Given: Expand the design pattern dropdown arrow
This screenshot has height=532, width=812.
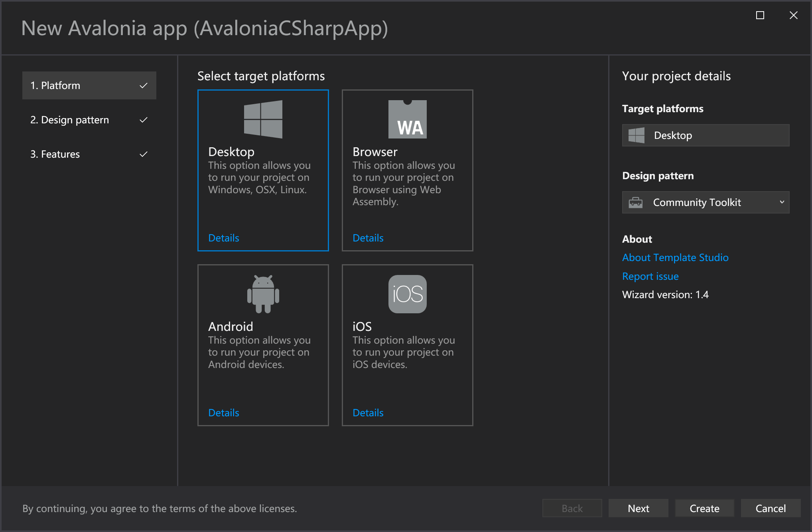Looking at the screenshot, I should click(782, 202).
